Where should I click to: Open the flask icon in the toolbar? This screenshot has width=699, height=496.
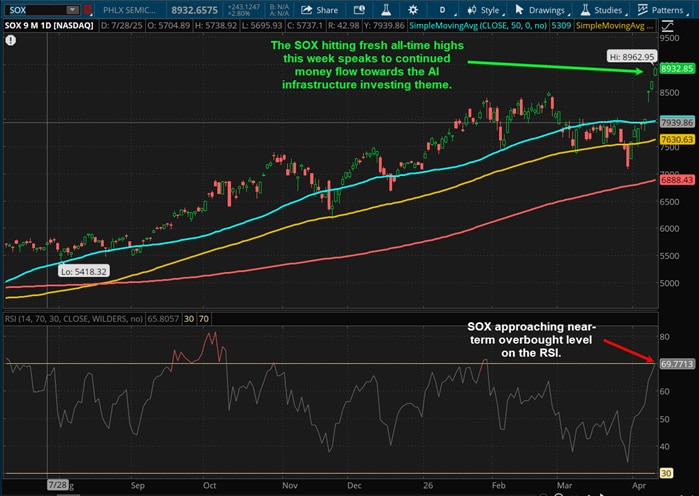(x=386, y=10)
